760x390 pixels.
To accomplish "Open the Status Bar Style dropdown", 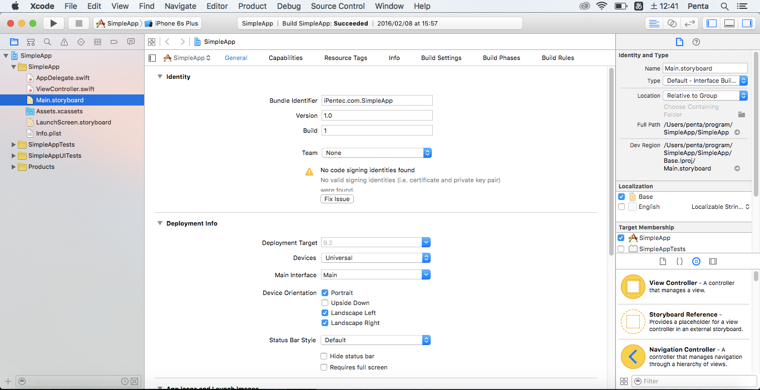I will click(x=376, y=340).
